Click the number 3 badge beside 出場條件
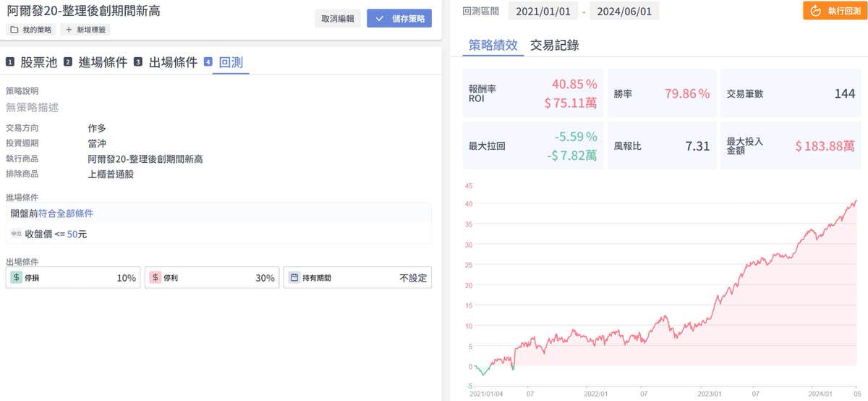Viewport: 868px width, 401px height. [138, 62]
